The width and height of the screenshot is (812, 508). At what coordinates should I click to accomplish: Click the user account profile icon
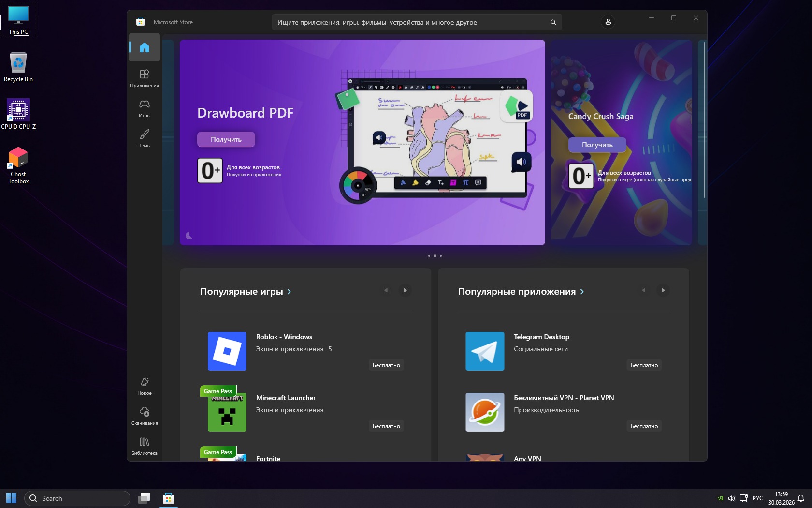[608, 22]
